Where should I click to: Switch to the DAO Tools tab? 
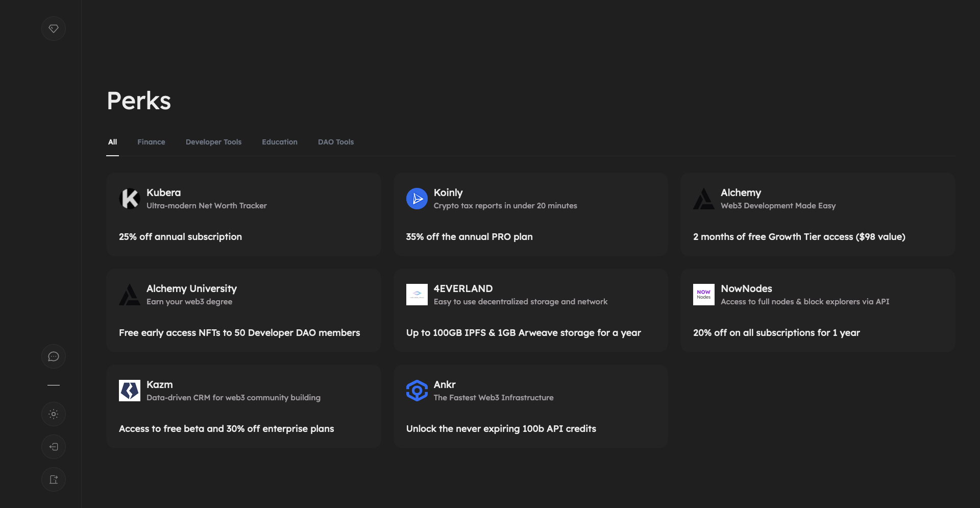pos(336,142)
